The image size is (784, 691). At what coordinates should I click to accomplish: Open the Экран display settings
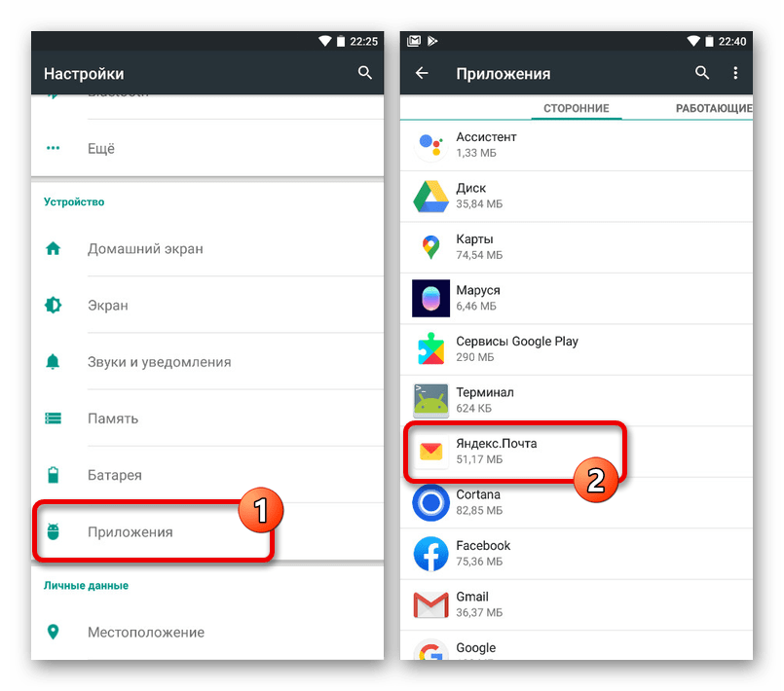pyautogui.click(x=108, y=305)
